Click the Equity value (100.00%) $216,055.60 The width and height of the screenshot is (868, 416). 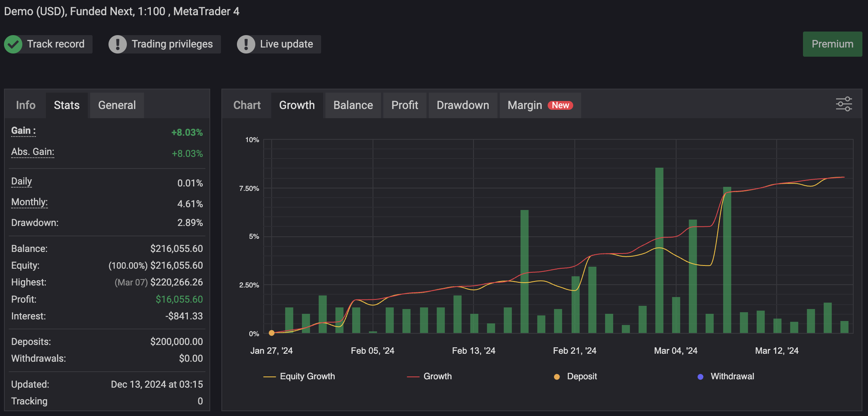[x=156, y=265]
